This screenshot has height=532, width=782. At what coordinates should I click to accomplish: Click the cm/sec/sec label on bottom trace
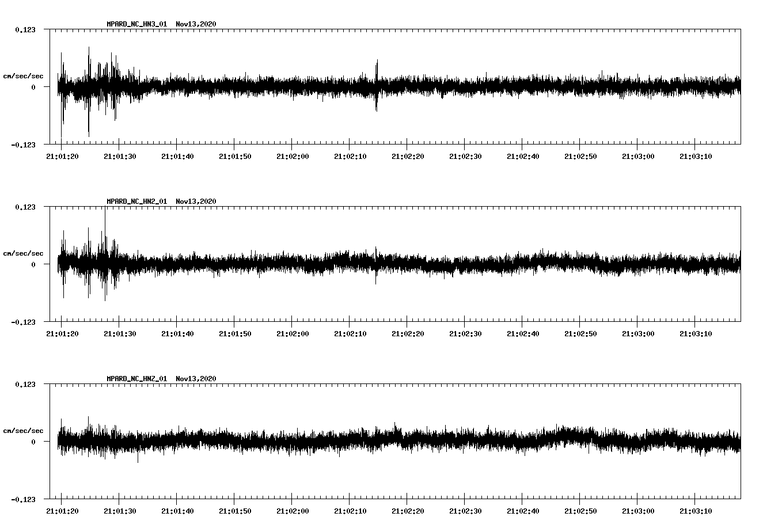pos(23,430)
